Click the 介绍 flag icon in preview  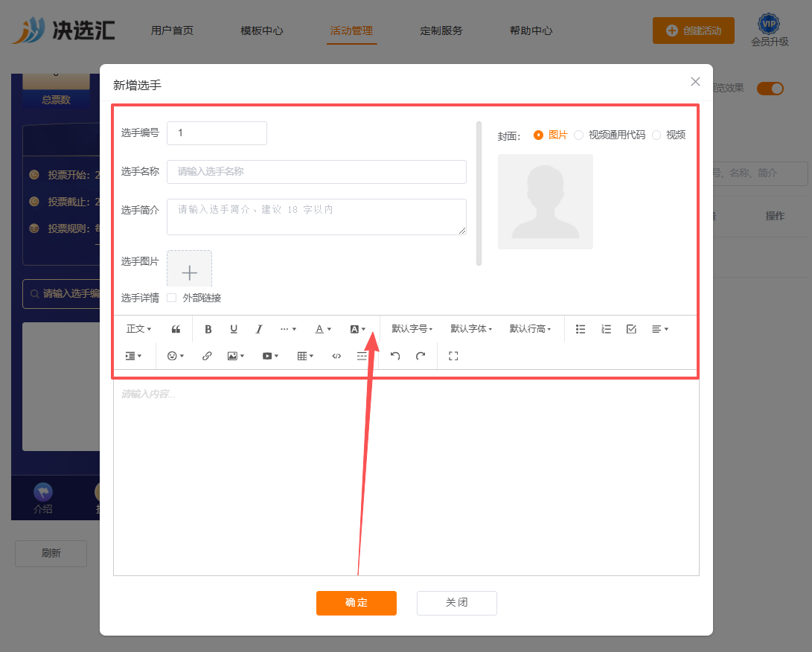tap(43, 492)
